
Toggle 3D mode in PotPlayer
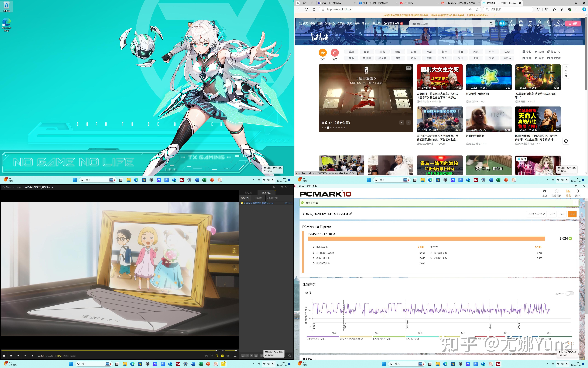point(211,356)
